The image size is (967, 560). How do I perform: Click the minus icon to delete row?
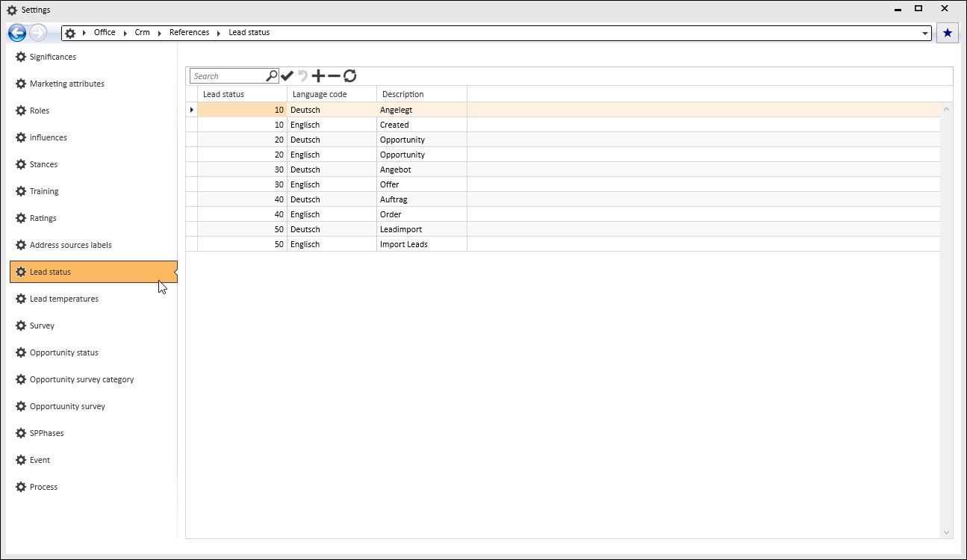(334, 76)
